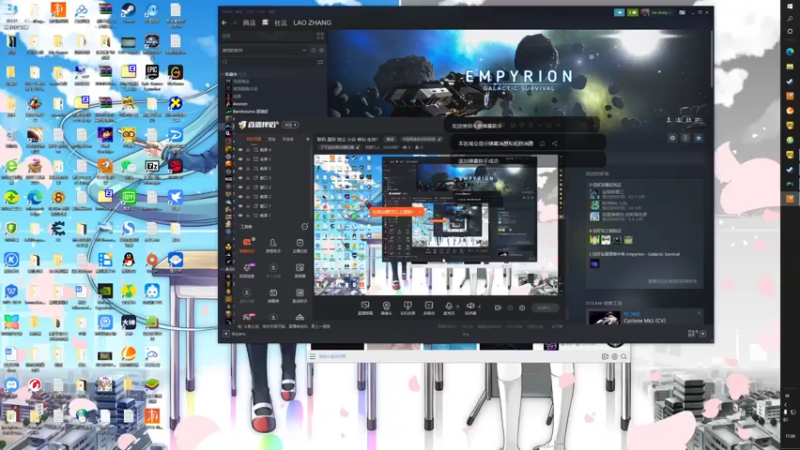Toggle visibility eye of 截屏 1 source
This screenshot has height=450, width=800.
coord(240,215)
